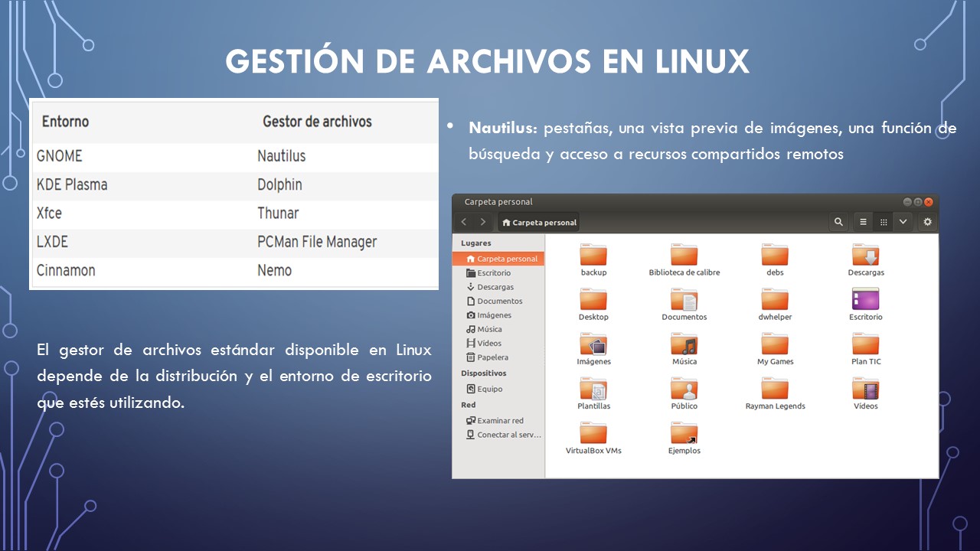Select Equipo under Dispositivos

tap(490, 389)
